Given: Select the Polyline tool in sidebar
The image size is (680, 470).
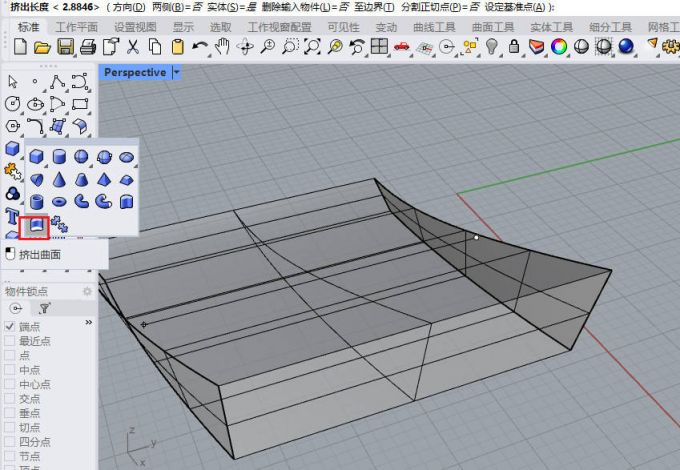Looking at the screenshot, I should 57,81.
